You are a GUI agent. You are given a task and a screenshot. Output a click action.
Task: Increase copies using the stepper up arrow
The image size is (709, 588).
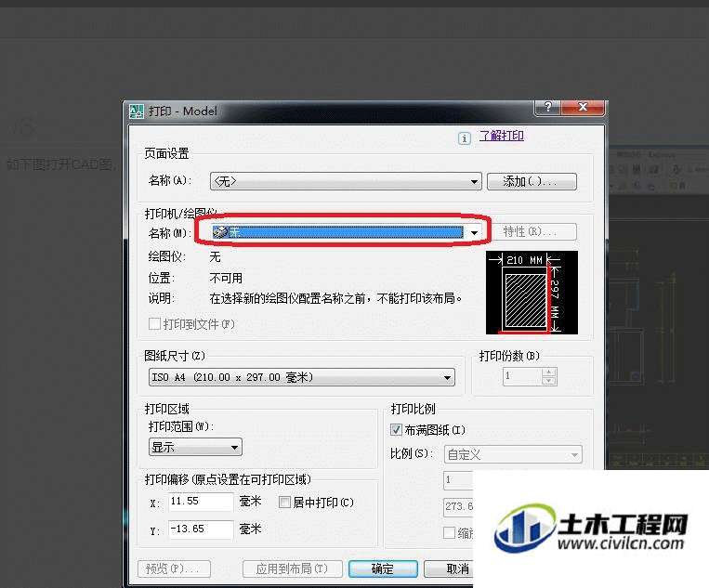tap(548, 372)
